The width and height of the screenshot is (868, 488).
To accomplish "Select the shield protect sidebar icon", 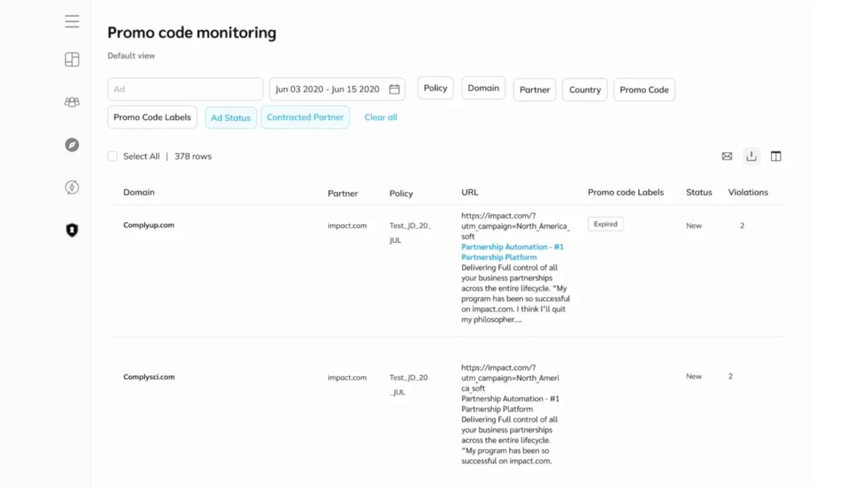I will (x=72, y=230).
